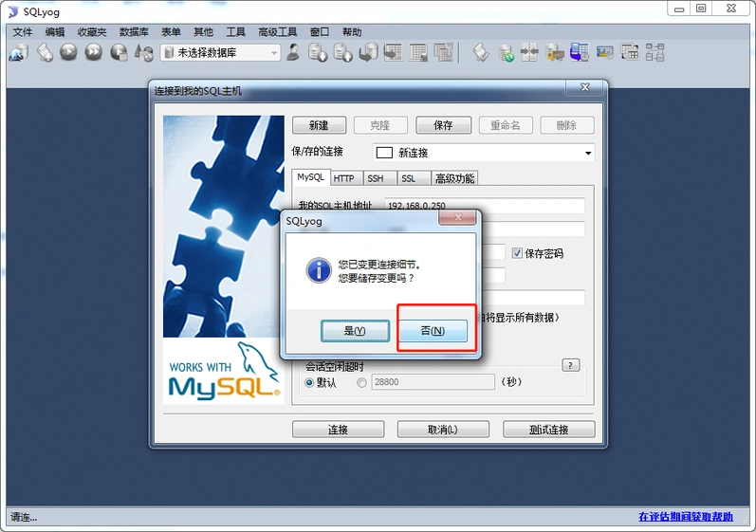The image size is (756, 532).
Task: Click the 保存 button
Action: pyautogui.click(x=443, y=125)
